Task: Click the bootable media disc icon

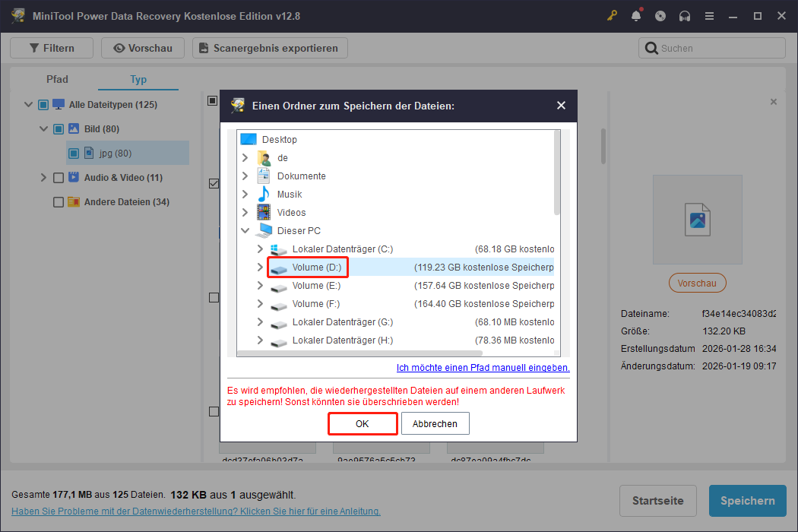Action: 660,16
